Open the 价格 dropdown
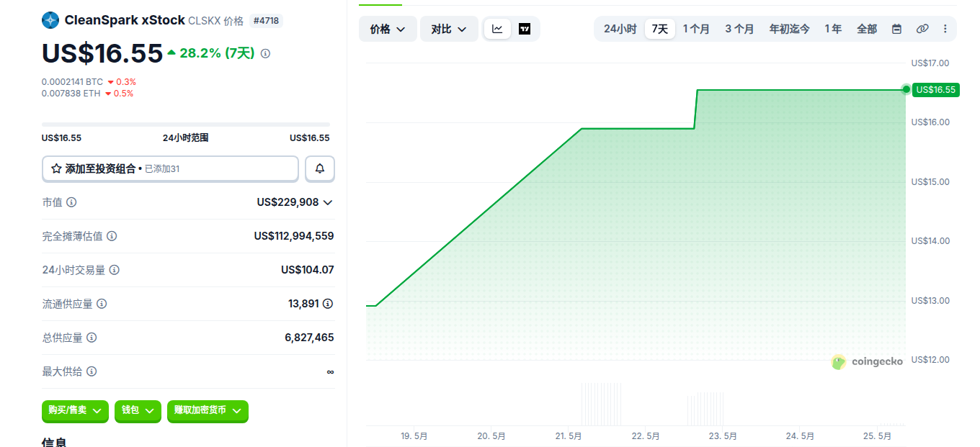 point(388,29)
